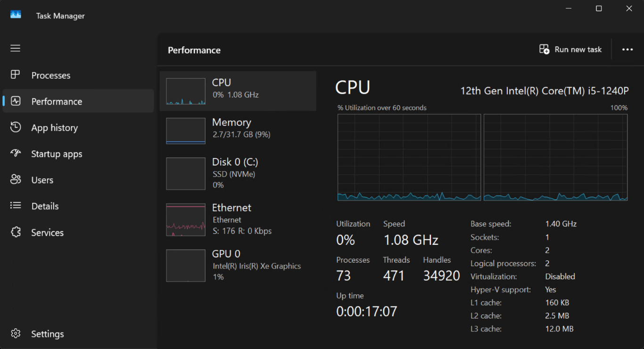Click the left CPU utilization graph
Screen dimensions: 644x349
409,157
